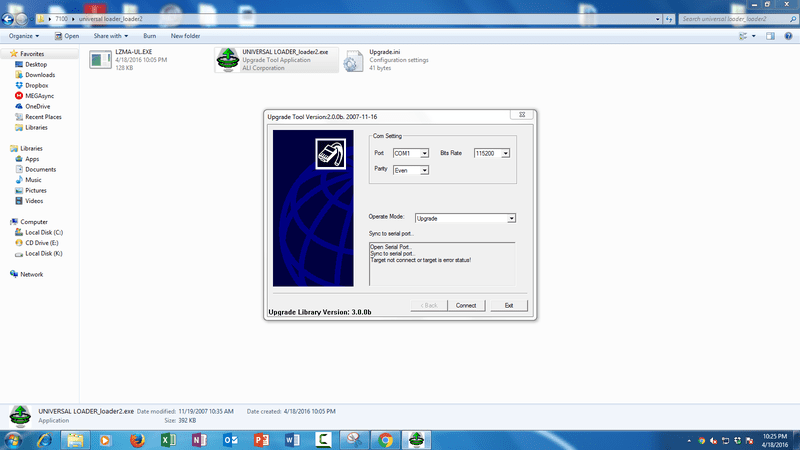Viewport: 800px width, 450px height.
Task: Click the Burn toolbar item
Action: tap(149, 36)
